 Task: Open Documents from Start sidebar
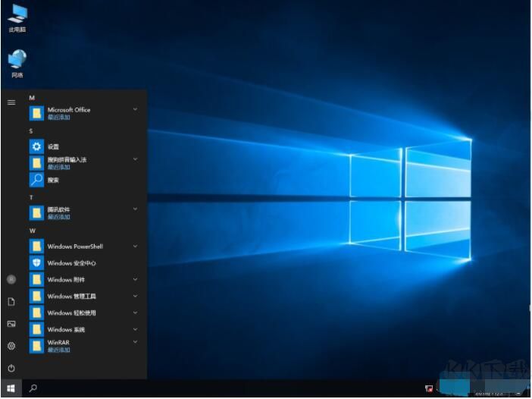11,302
